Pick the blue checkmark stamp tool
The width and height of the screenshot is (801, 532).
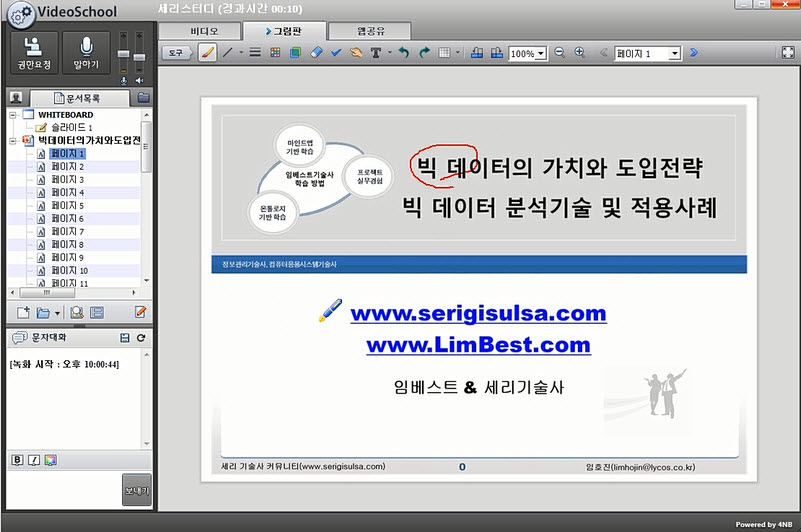coord(336,53)
